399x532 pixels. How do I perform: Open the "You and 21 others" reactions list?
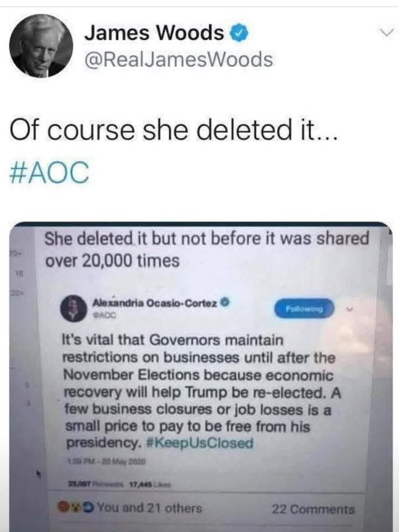tap(149, 508)
